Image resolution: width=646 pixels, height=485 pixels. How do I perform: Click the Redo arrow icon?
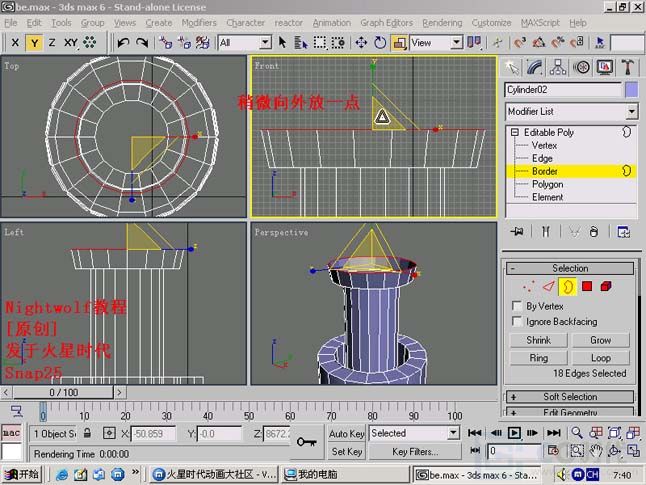[142, 42]
